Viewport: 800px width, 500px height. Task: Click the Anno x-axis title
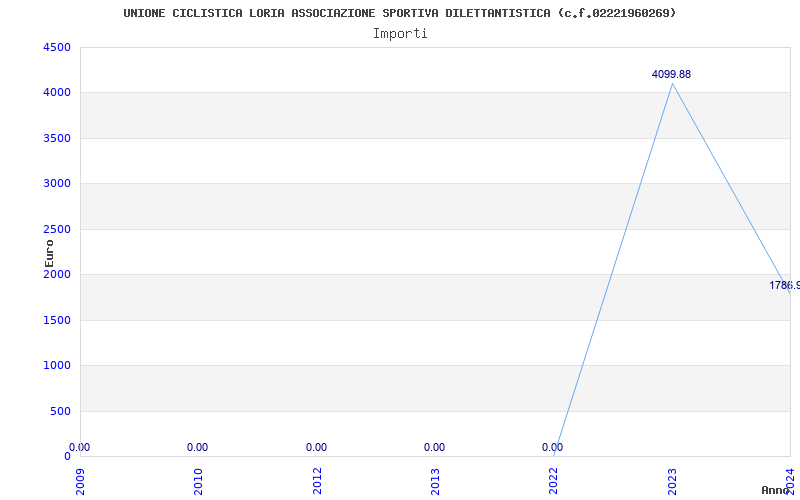tap(776, 490)
